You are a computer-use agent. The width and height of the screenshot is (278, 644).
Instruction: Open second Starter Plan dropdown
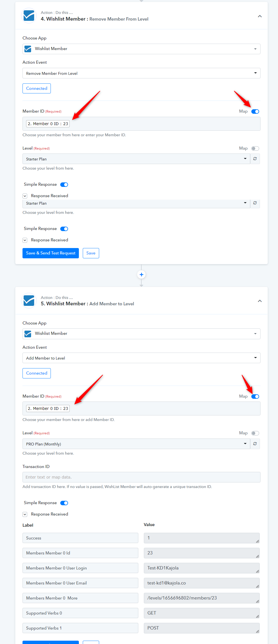pos(136,203)
